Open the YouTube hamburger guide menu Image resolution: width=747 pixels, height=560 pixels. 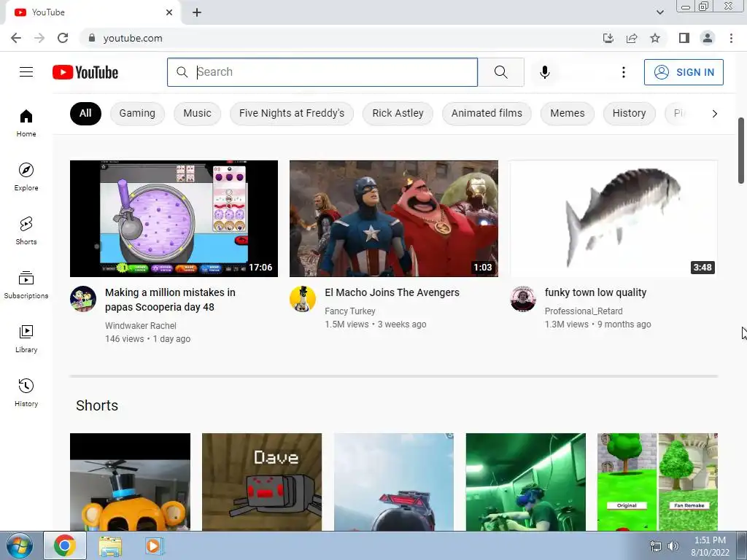(26, 72)
